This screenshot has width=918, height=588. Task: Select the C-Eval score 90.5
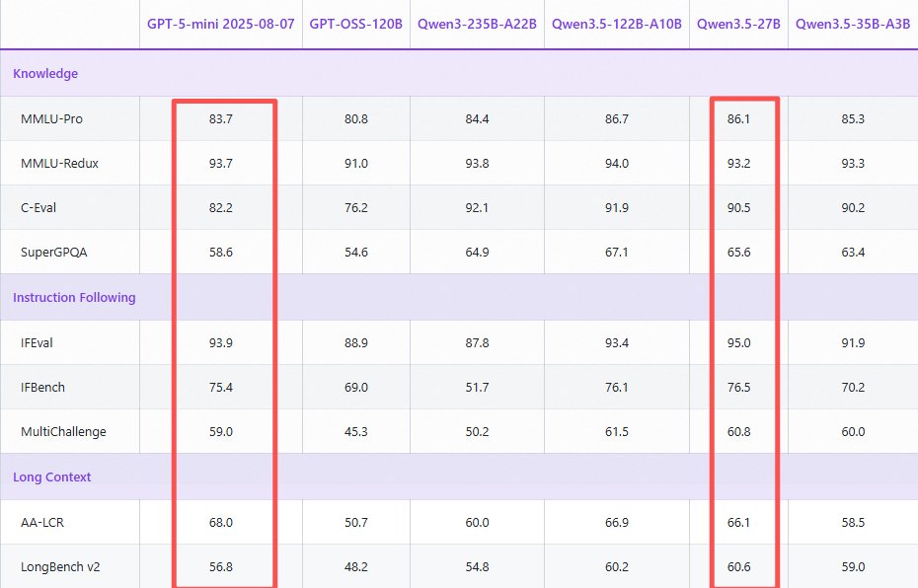(x=738, y=208)
